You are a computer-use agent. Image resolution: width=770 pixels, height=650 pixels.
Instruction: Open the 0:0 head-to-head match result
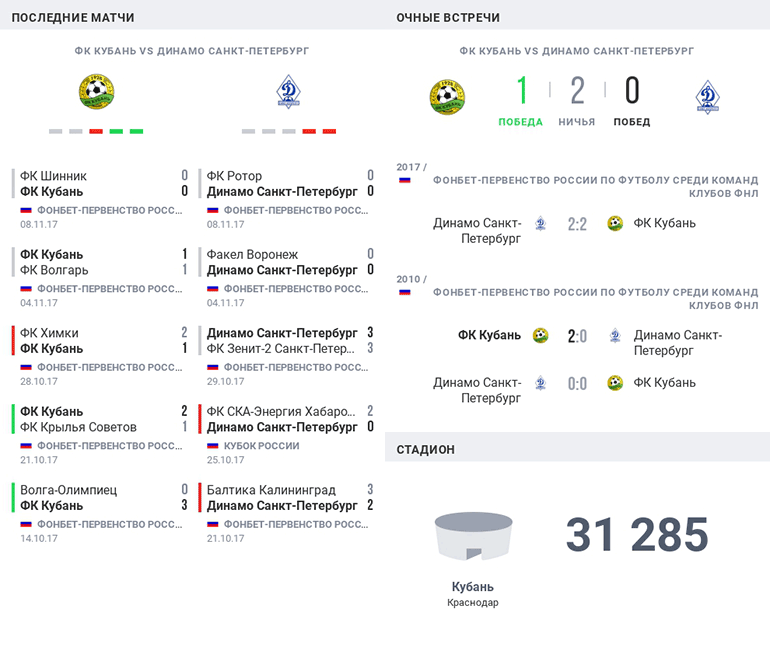(577, 384)
